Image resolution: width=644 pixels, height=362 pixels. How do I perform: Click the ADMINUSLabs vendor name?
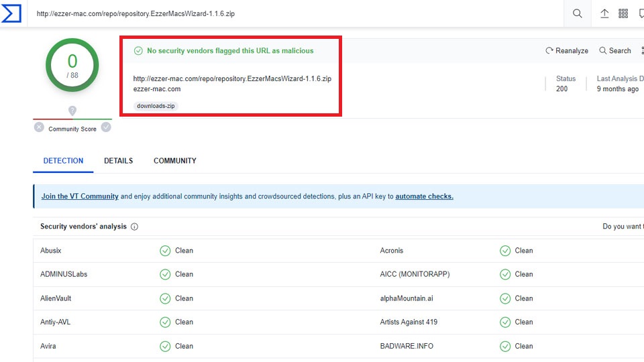pyautogui.click(x=64, y=274)
